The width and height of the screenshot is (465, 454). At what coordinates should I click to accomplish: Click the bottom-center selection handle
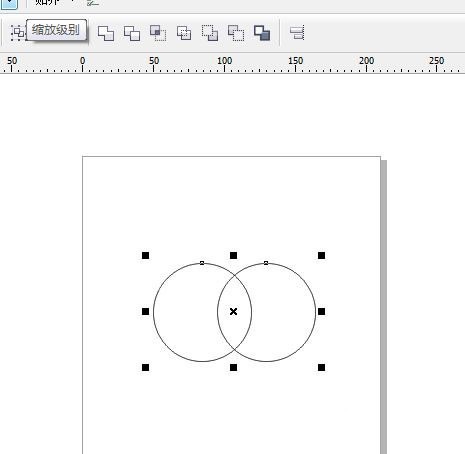233,368
